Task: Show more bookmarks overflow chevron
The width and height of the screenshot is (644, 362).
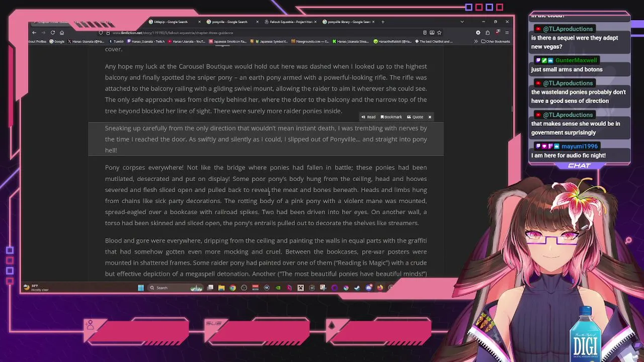Action: point(476,41)
